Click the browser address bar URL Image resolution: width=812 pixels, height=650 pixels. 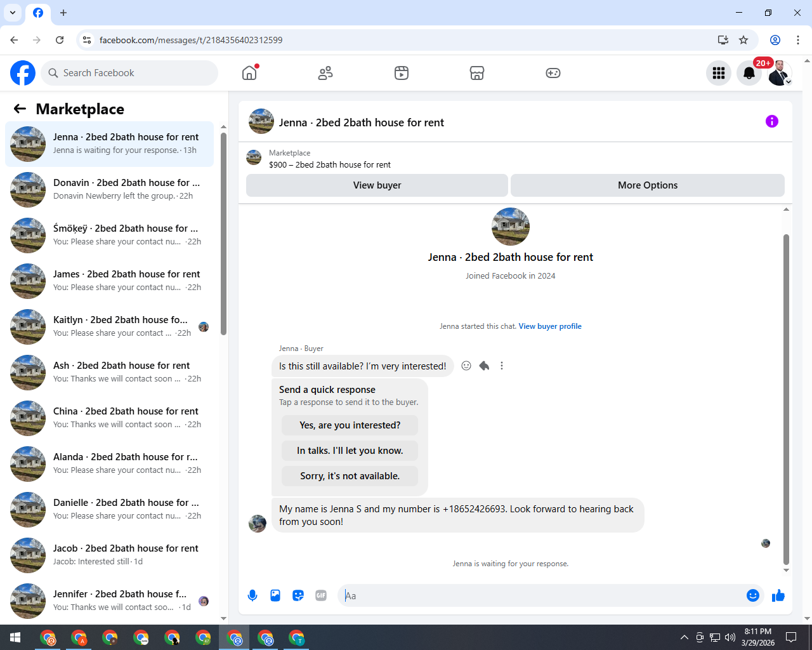click(x=191, y=40)
